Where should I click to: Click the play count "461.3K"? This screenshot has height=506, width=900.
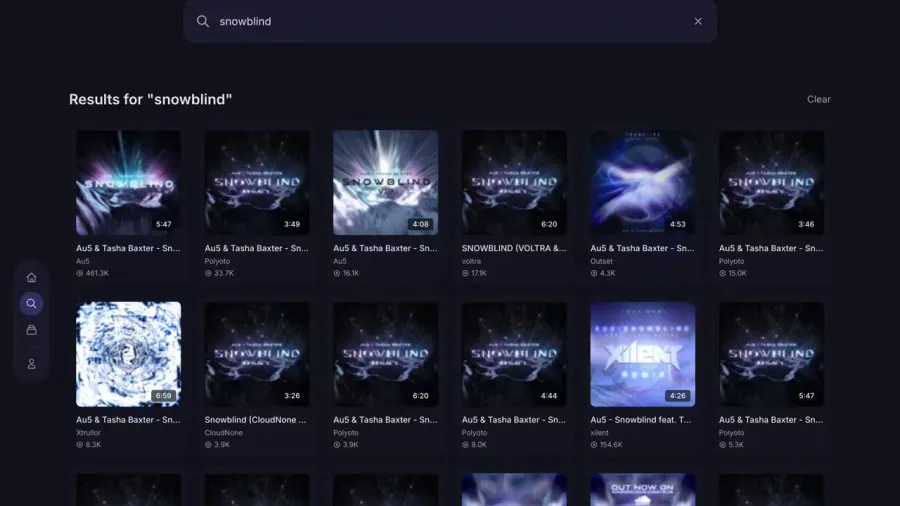[97, 273]
